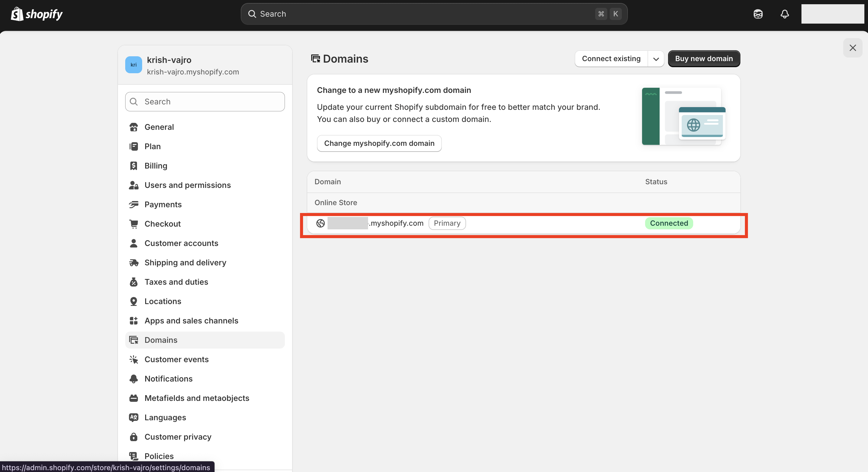The height and width of the screenshot is (472, 868).
Task: Click the Checkout cart icon
Action: tap(133, 224)
